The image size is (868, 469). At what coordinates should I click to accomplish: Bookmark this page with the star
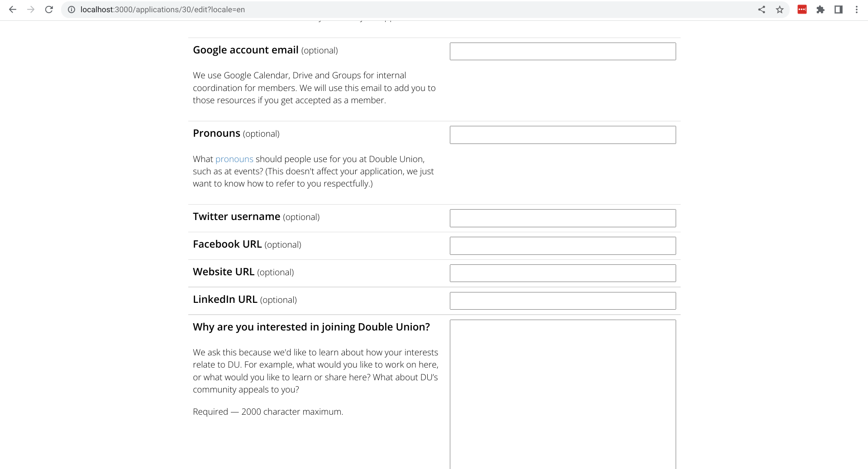780,10
